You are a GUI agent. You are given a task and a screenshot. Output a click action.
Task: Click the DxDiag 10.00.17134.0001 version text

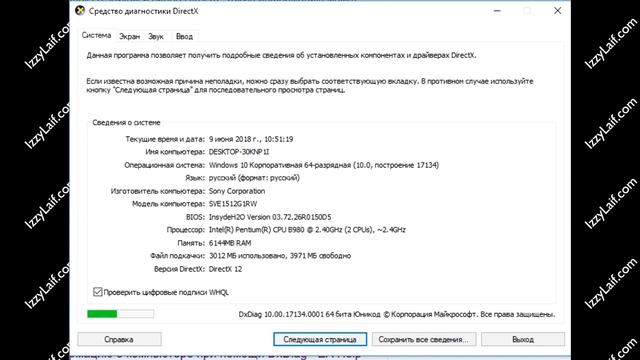[397, 314]
